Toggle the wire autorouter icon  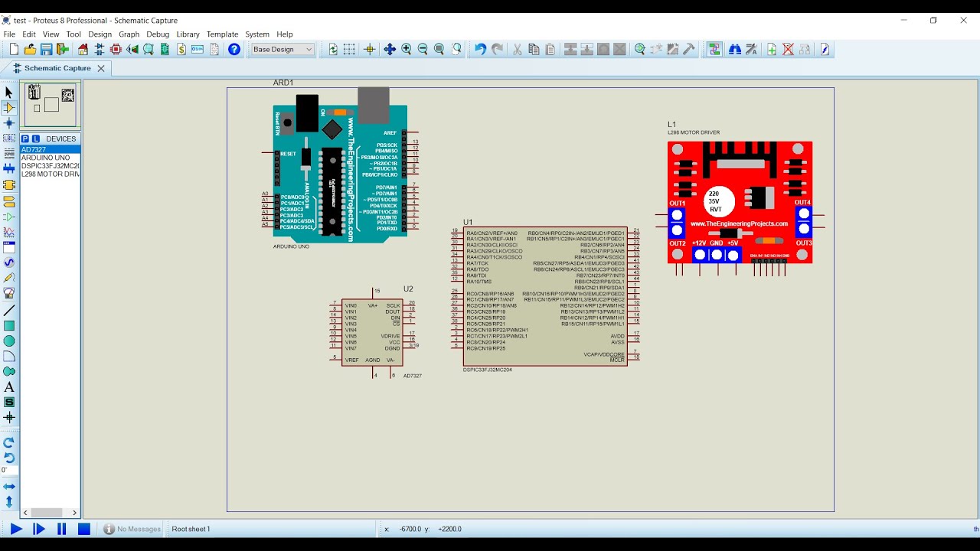click(714, 49)
